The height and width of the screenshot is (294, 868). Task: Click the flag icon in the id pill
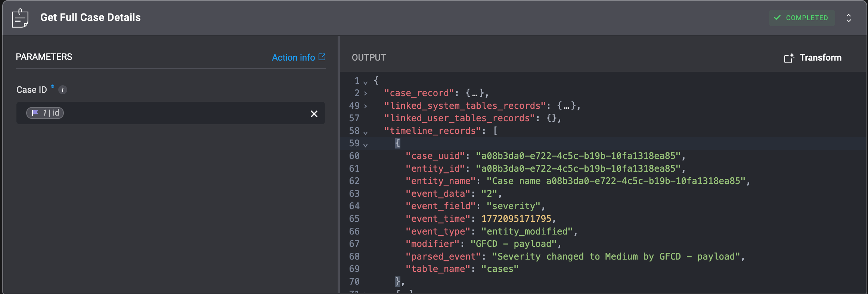35,113
